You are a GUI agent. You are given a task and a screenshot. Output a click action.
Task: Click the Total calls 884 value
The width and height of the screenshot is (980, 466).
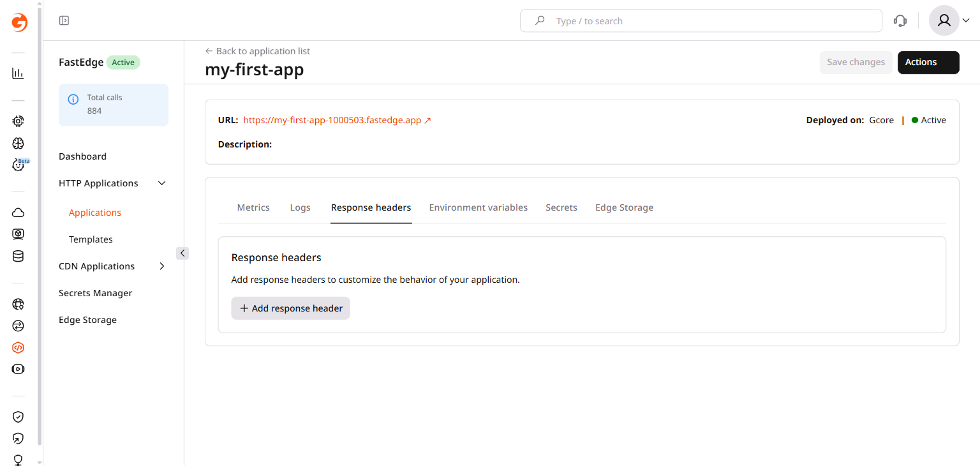pyautogui.click(x=94, y=110)
